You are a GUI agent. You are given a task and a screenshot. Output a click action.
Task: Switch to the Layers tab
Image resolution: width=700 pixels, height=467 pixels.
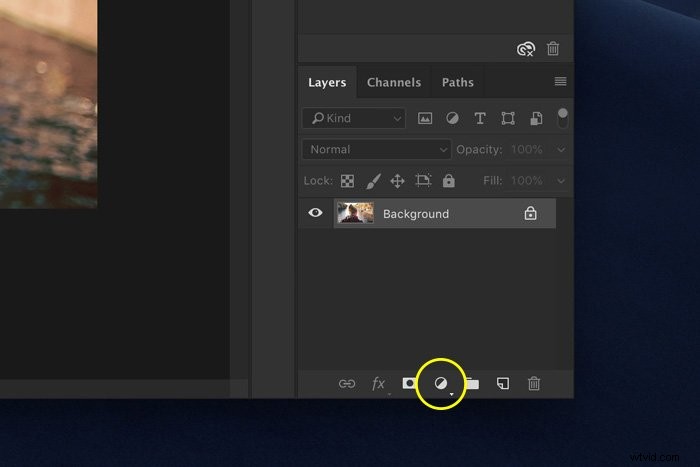click(327, 82)
